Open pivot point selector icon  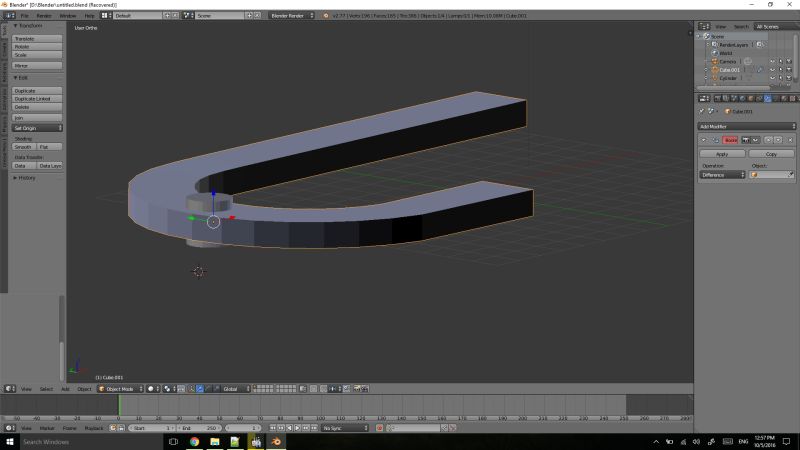coord(169,389)
